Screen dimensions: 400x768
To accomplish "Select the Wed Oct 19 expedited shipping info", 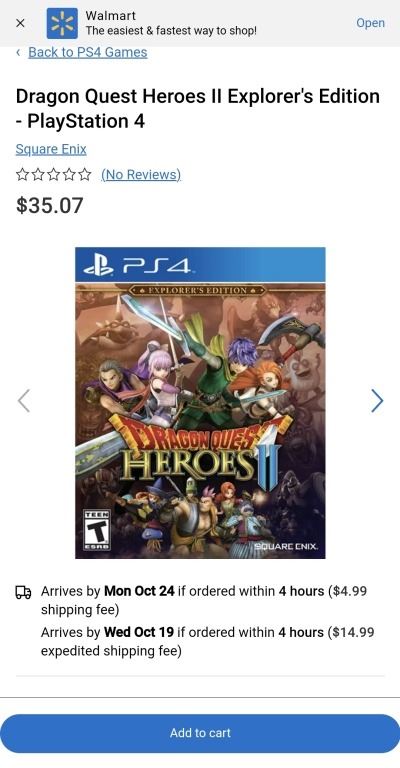I will (208, 641).
